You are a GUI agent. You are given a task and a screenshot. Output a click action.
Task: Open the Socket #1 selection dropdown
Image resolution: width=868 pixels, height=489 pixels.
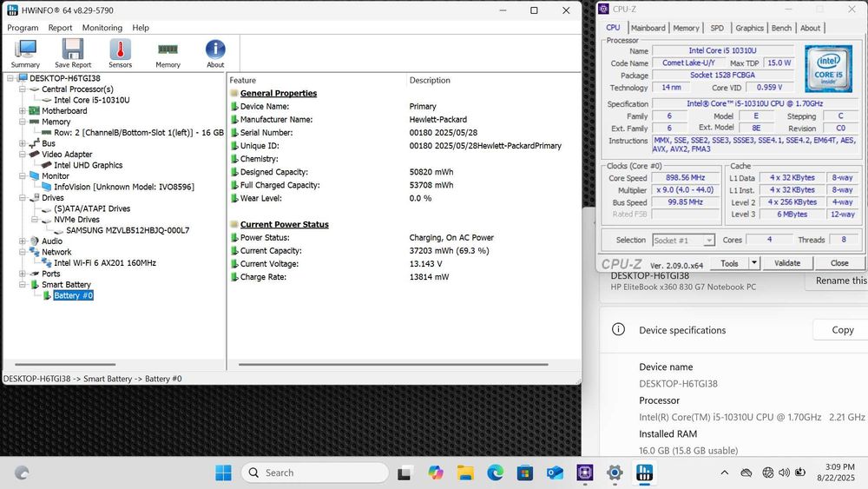683,241
